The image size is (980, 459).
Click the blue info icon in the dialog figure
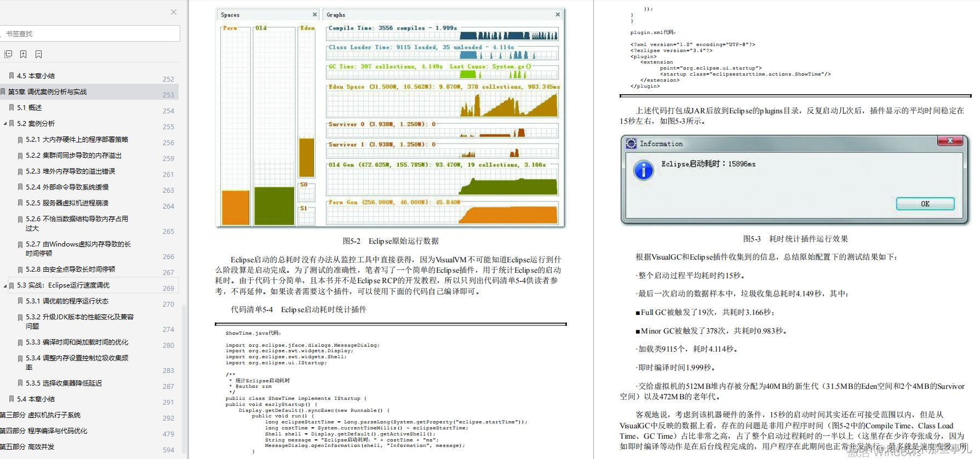(x=644, y=170)
